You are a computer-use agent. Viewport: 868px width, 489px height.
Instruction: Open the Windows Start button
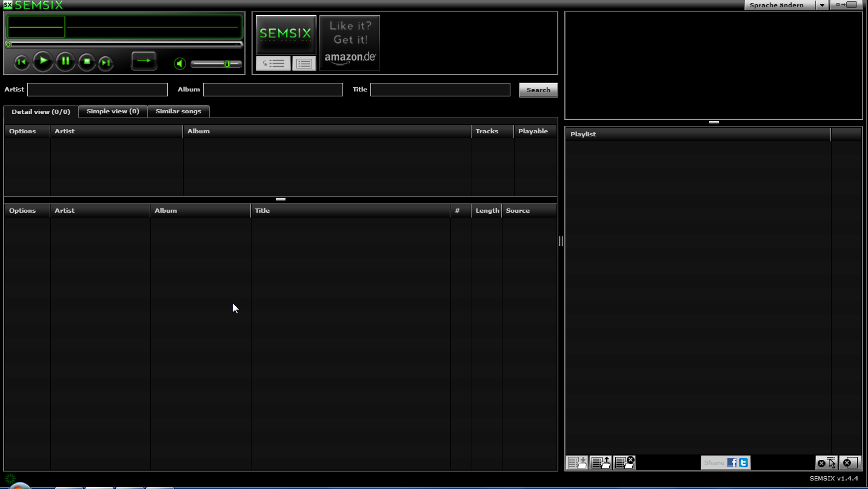point(19,485)
